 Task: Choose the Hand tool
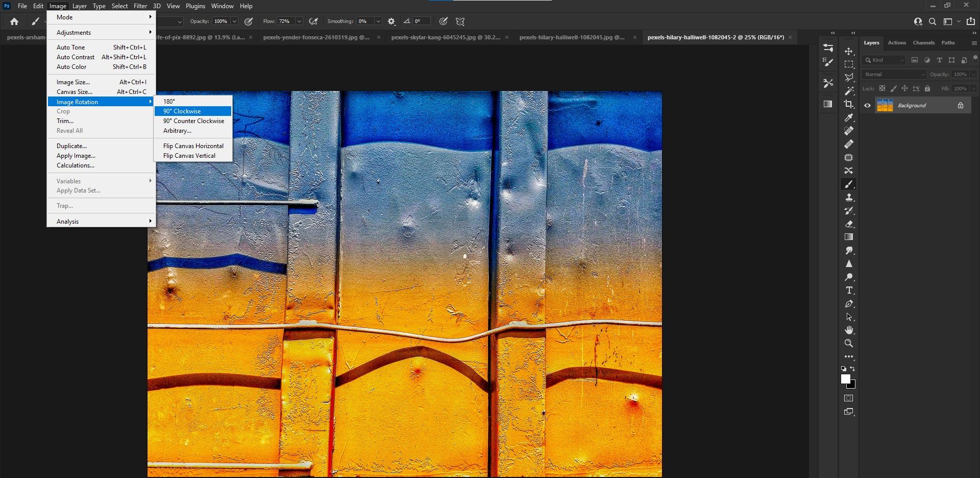pyautogui.click(x=849, y=330)
